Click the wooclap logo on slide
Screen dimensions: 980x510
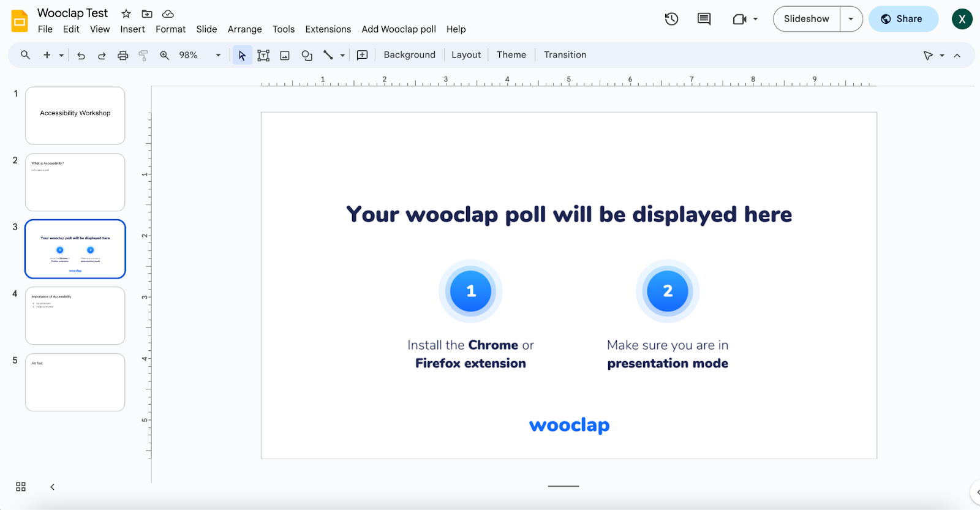coord(569,426)
